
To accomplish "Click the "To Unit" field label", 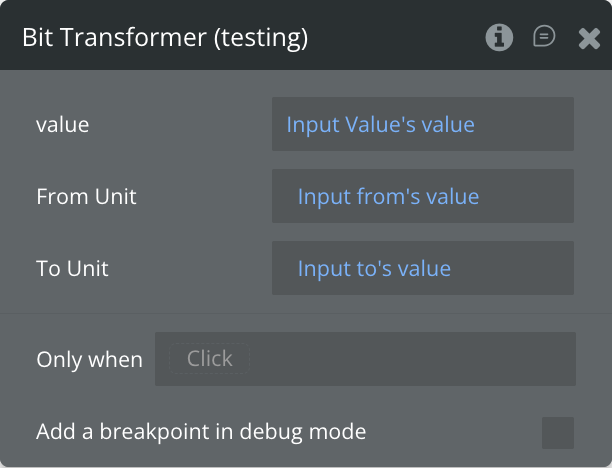I will pyautogui.click(x=72, y=269).
